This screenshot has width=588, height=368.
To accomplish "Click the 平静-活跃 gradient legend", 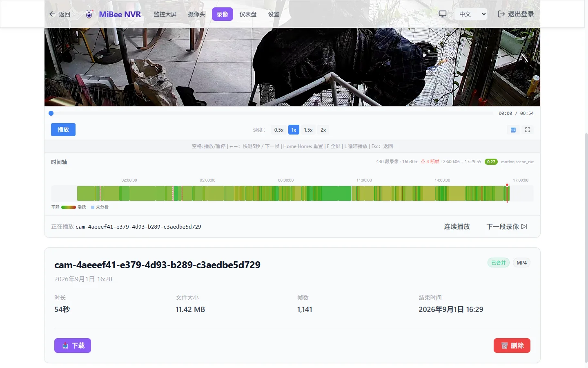I will coord(69,207).
